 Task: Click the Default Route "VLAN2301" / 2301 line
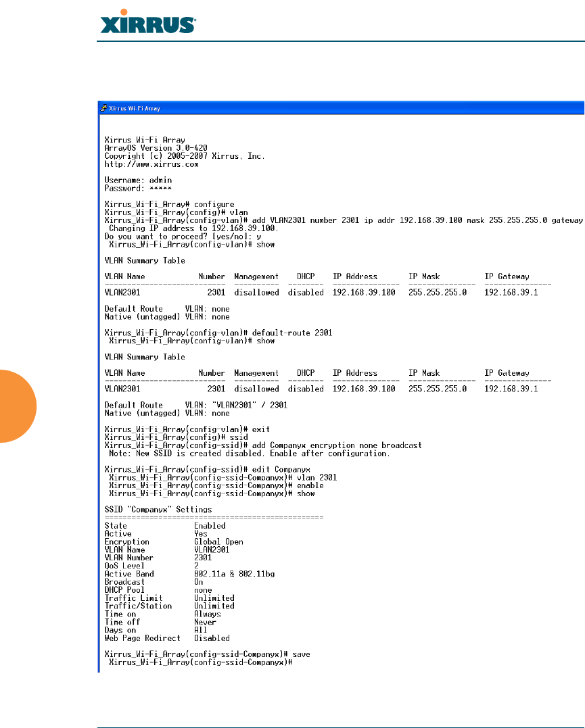click(196, 406)
